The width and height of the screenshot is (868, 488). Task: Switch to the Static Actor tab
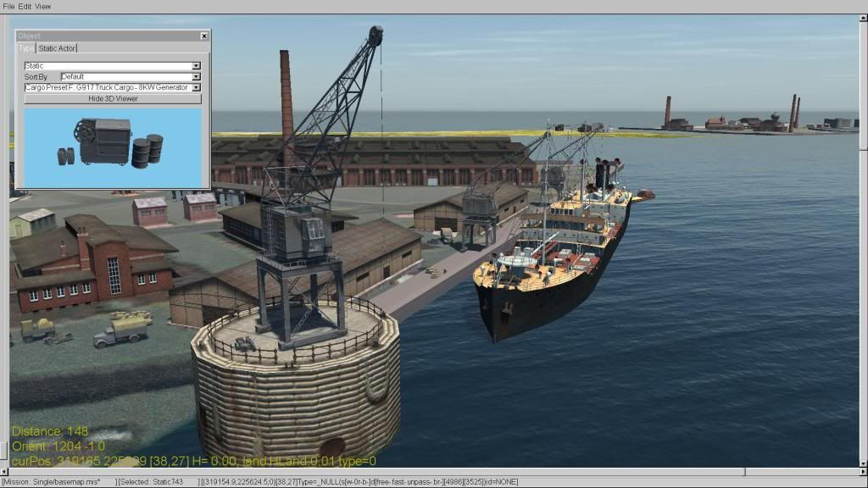pos(57,48)
